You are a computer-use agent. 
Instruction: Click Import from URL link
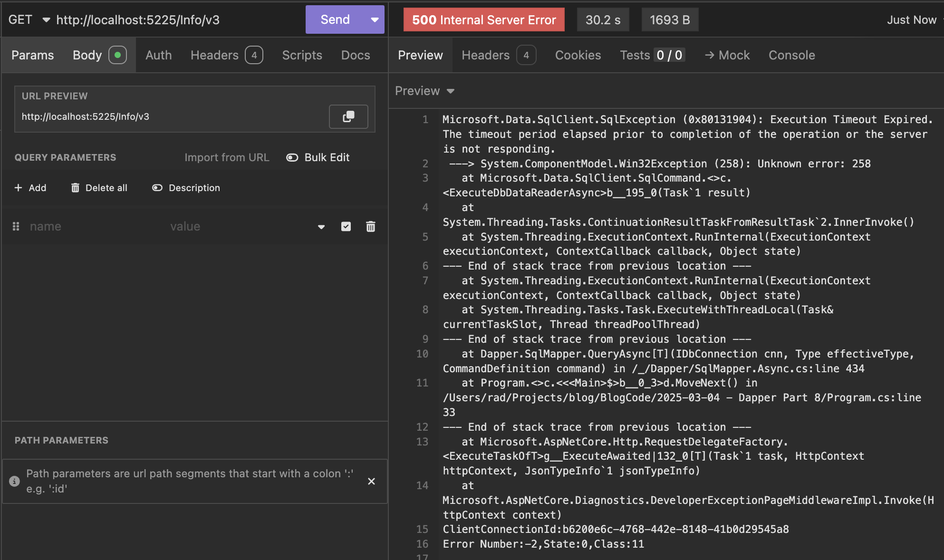click(227, 157)
